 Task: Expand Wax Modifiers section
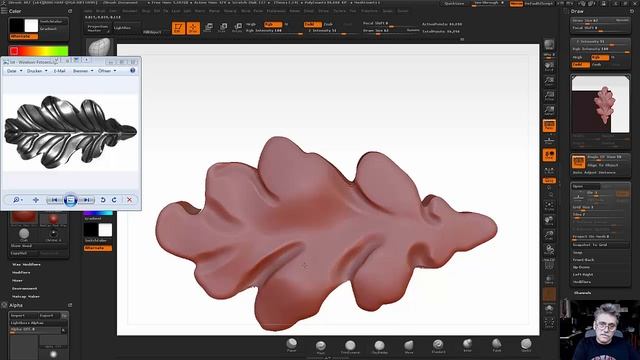[26, 264]
